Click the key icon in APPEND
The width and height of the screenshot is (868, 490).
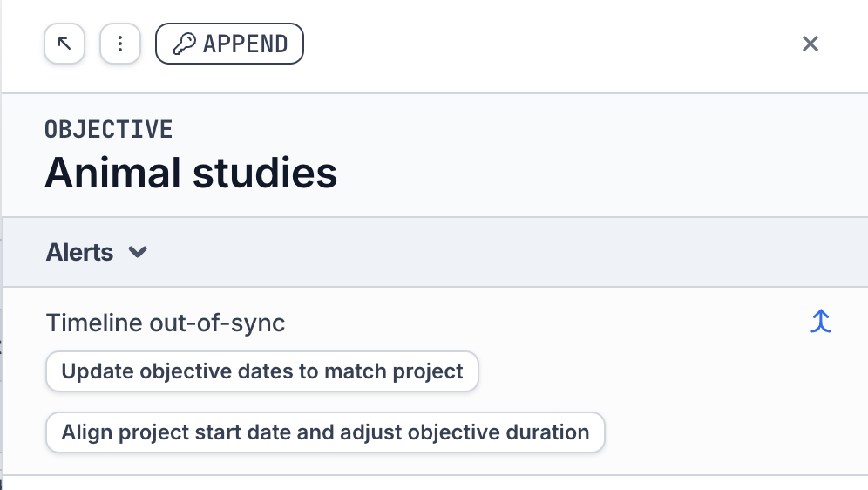pyautogui.click(x=185, y=44)
